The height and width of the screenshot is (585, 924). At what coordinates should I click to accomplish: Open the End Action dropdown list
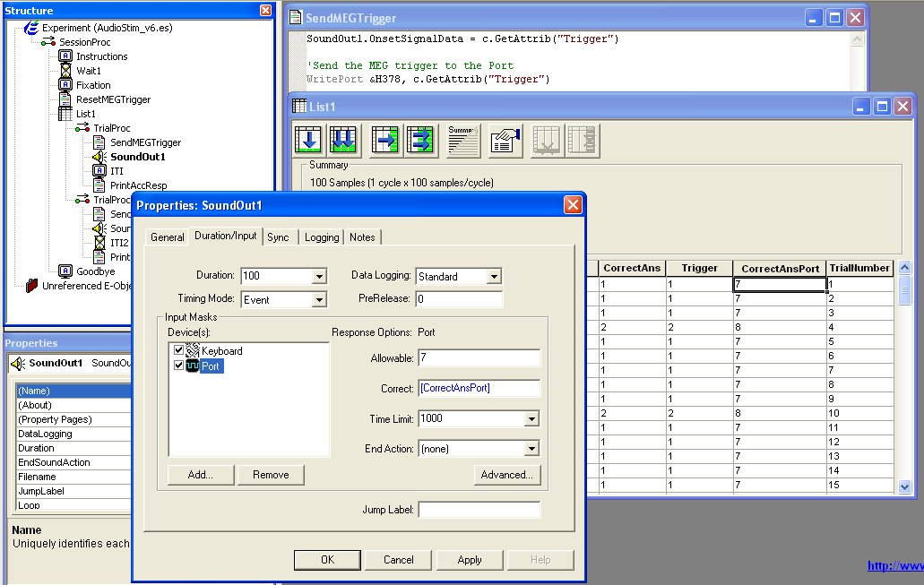[x=531, y=448]
